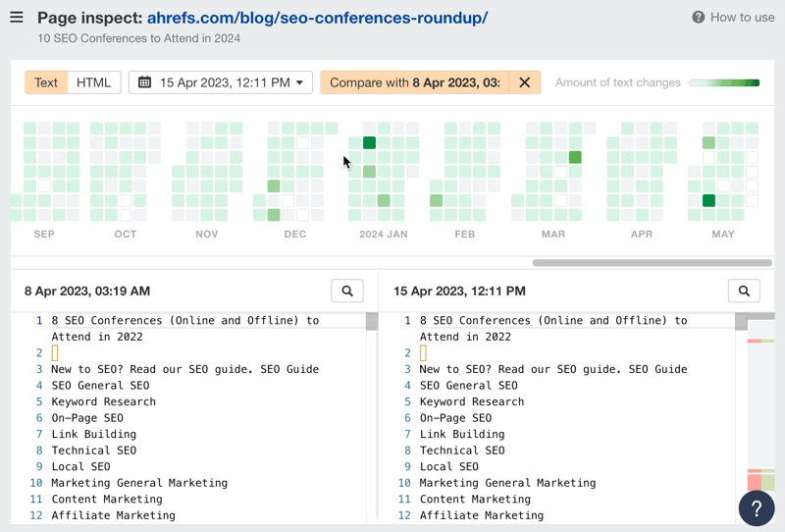Open the hamburger menu icon

[16, 17]
